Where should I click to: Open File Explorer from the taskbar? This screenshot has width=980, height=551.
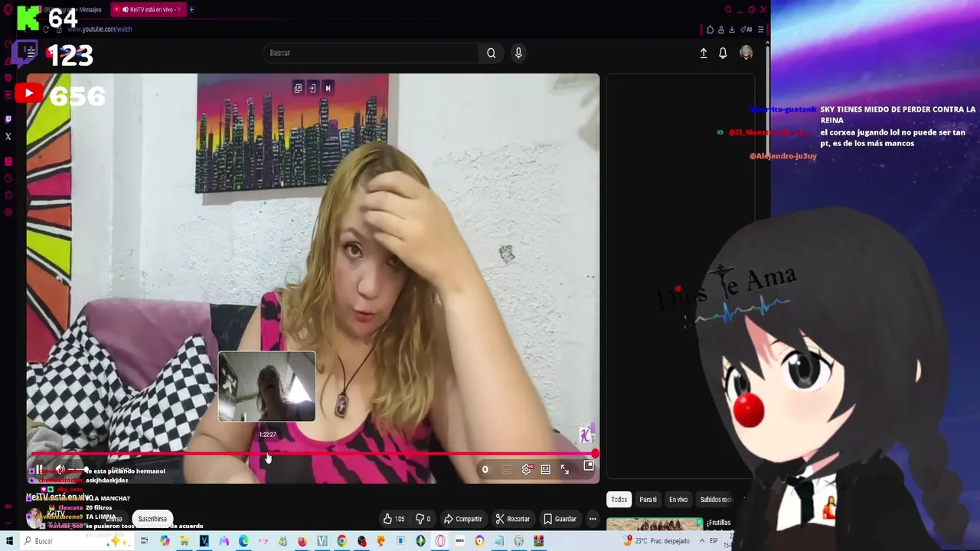click(185, 541)
